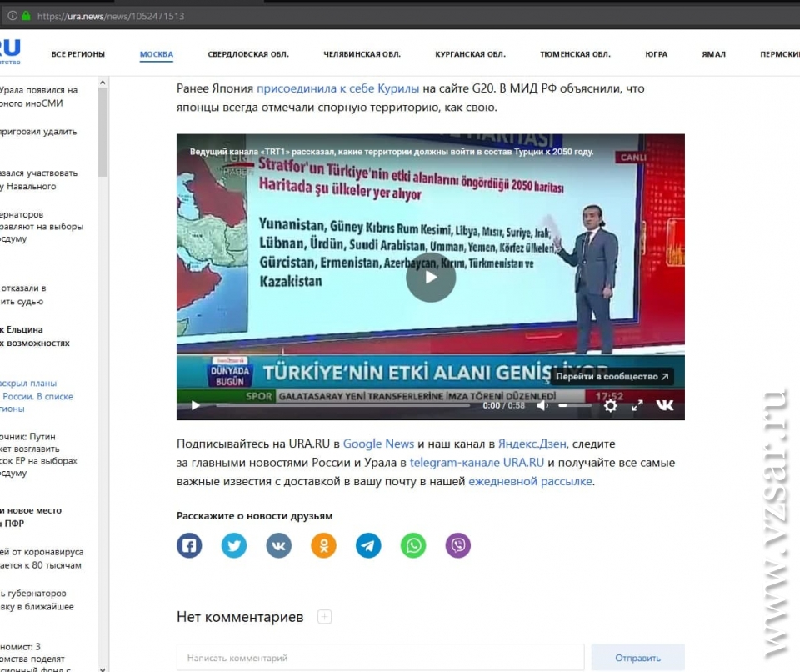The width and height of the screenshot is (800, 672).
Task: Click the small play button in video controls
Action: click(195, 405)
